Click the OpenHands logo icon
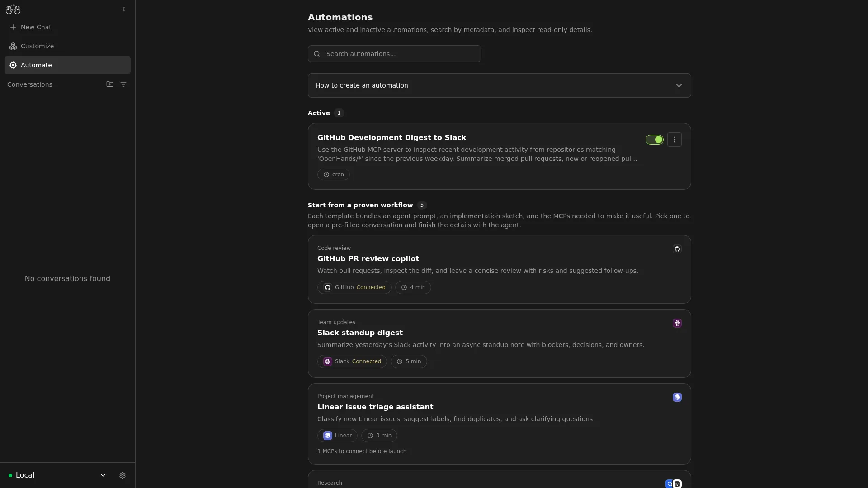Screen dimensions: 868x488 coord(13,9)
